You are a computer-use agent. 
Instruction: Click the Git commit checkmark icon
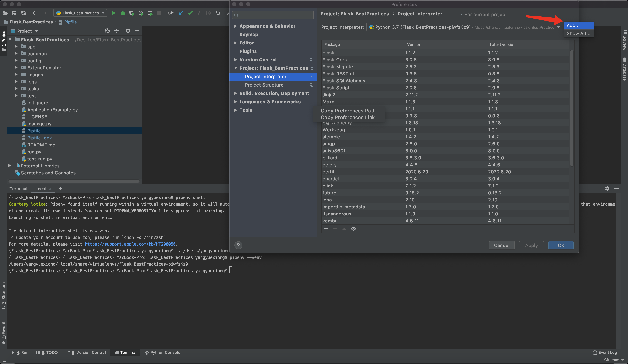(x=190, y=13)
